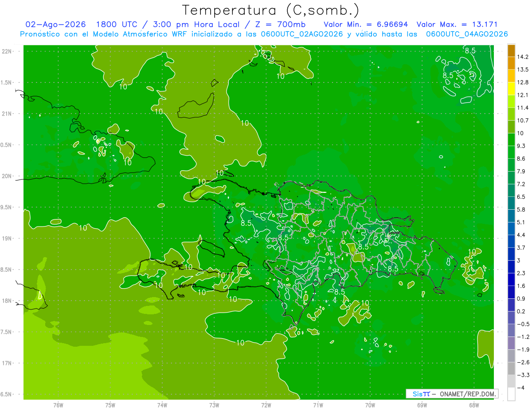Viewport: 532px width, 411px height.
Task: Click the chart title 'Temperatura (C,somb.)'
Action: (271, 10)
